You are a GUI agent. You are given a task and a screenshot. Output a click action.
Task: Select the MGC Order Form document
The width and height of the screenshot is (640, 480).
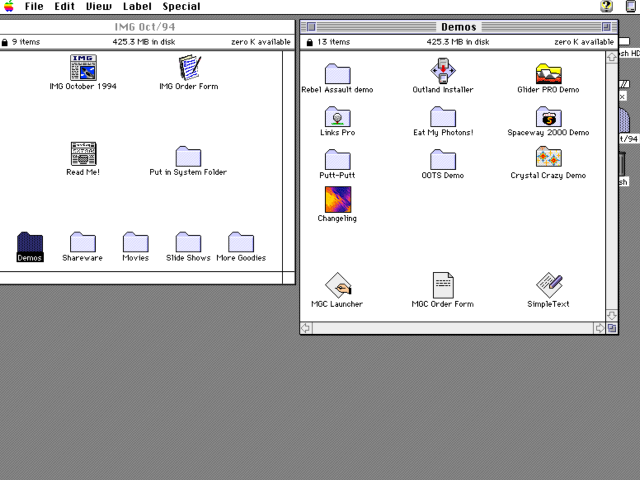[x=443, y=285]
